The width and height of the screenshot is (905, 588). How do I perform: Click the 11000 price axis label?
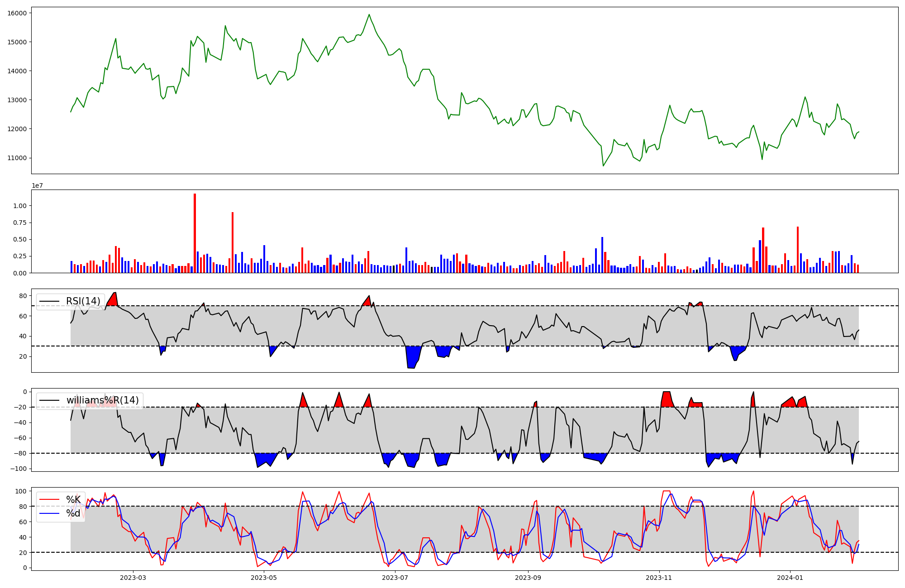pos(17,158)
